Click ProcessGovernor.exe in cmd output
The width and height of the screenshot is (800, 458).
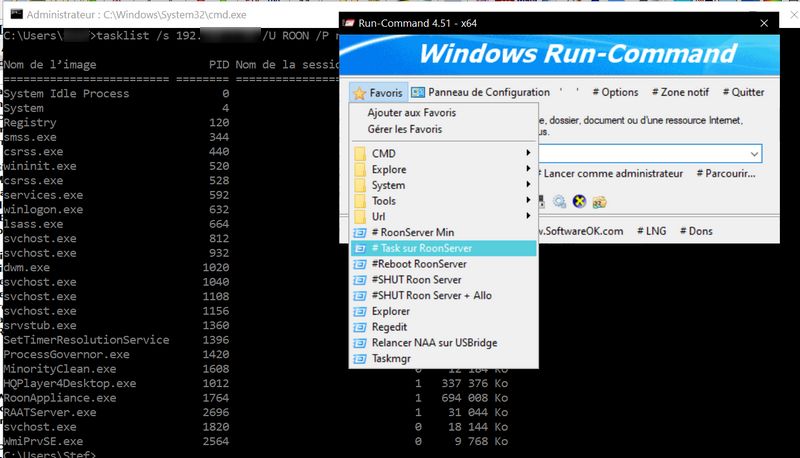point(66,354)
